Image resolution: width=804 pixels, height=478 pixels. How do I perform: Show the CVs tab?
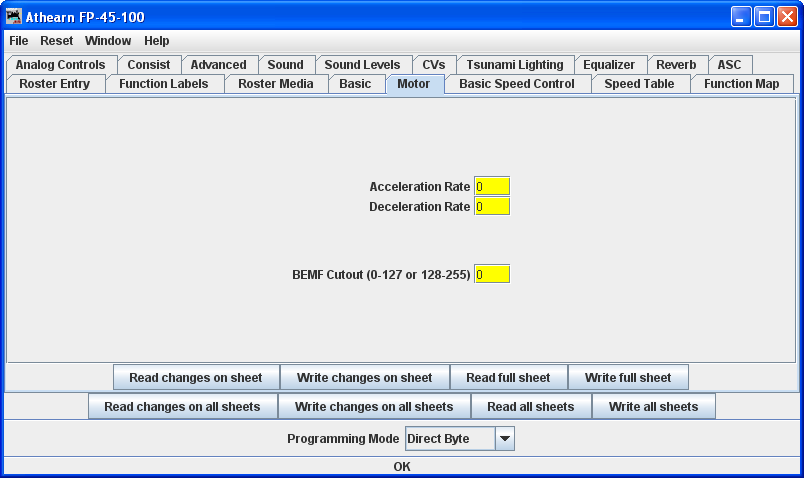pos(433,65)
